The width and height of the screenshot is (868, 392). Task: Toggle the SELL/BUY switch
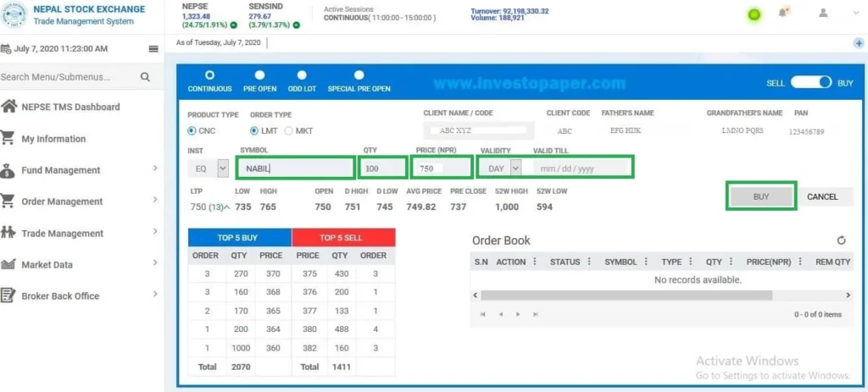click(x=811, y=82)
